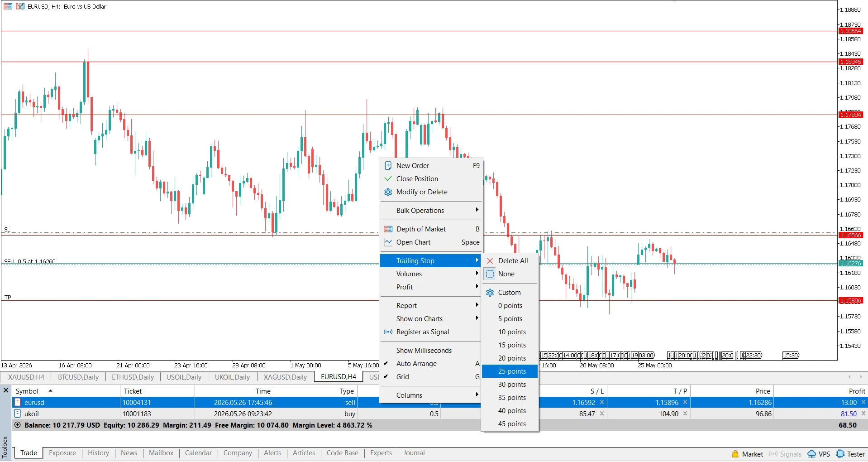Sort trades by Ticket column header
Screen dimensions: 868x462
pos(157,391)
